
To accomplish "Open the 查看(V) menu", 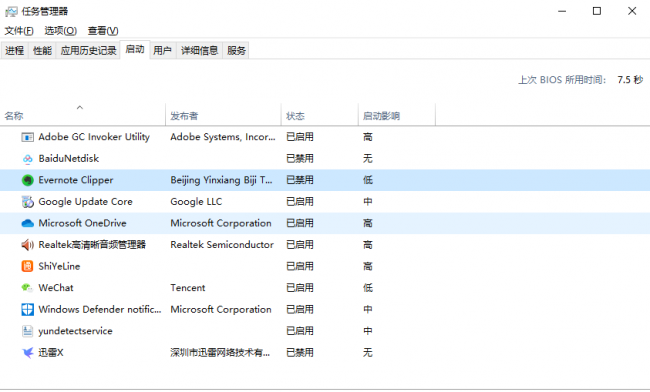I will pos(103,31).
